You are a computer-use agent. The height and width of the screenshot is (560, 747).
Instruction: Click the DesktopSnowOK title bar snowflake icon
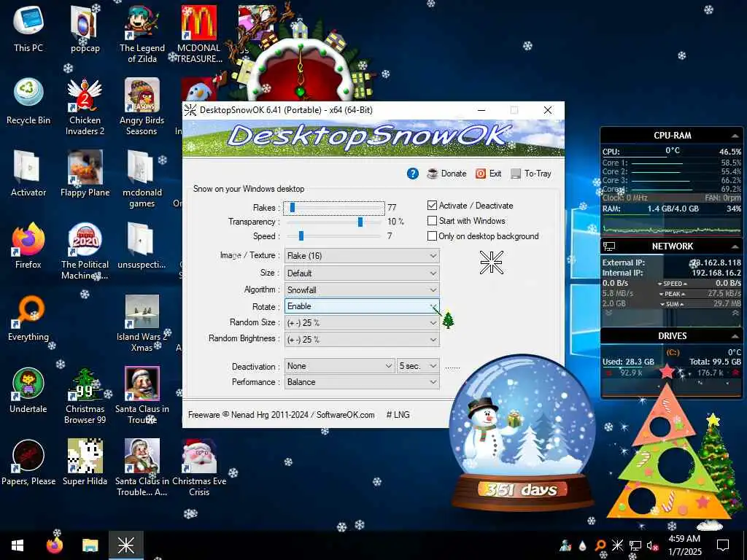[190, 110]
